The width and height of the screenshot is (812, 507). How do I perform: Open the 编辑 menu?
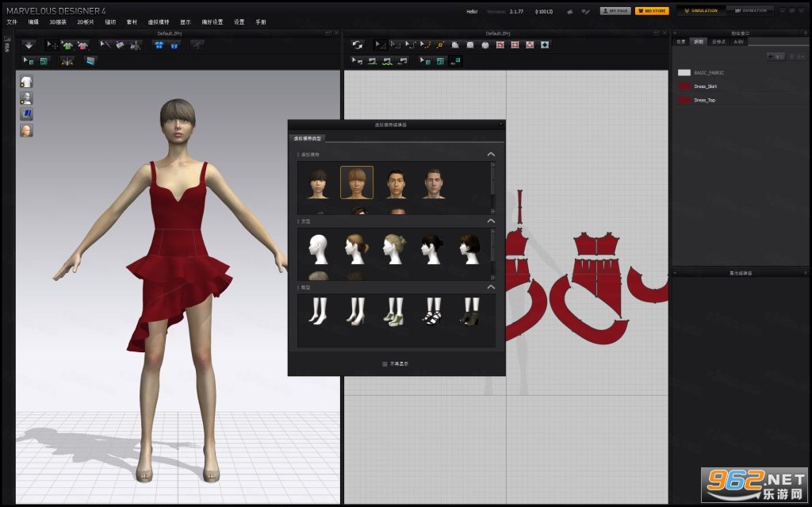coord(33,22)
